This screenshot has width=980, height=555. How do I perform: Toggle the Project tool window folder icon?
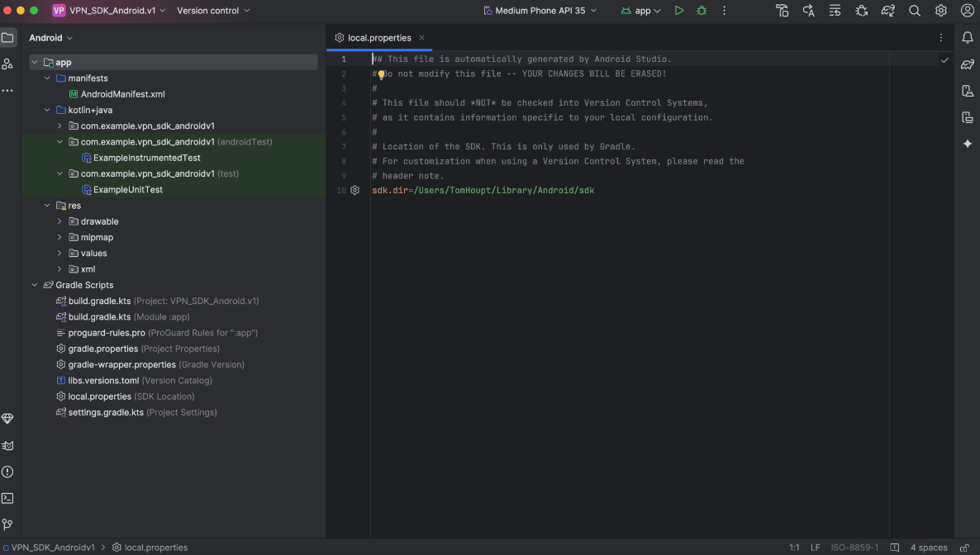pyautogui.click(x=7, y=38)
